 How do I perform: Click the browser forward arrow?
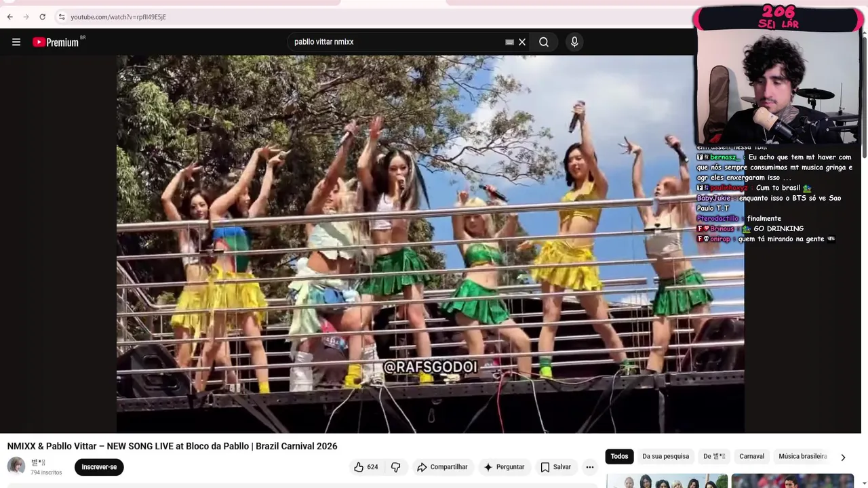tap(26, 17)
